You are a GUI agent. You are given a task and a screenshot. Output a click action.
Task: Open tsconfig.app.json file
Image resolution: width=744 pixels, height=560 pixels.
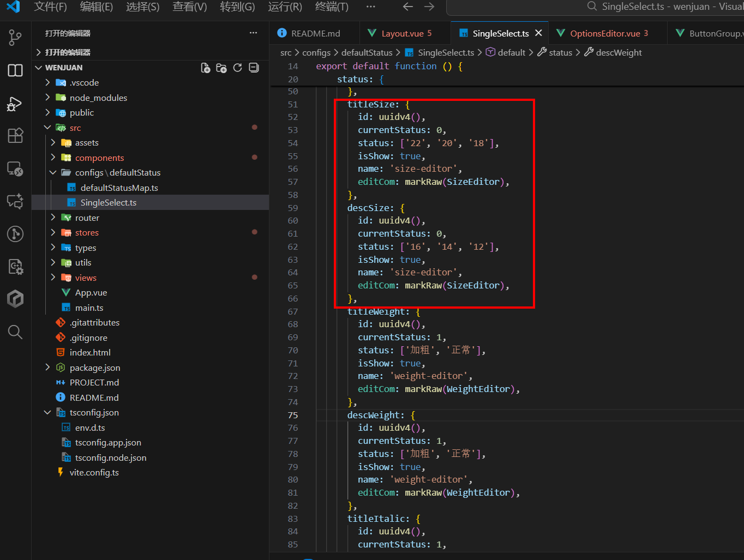108,443
